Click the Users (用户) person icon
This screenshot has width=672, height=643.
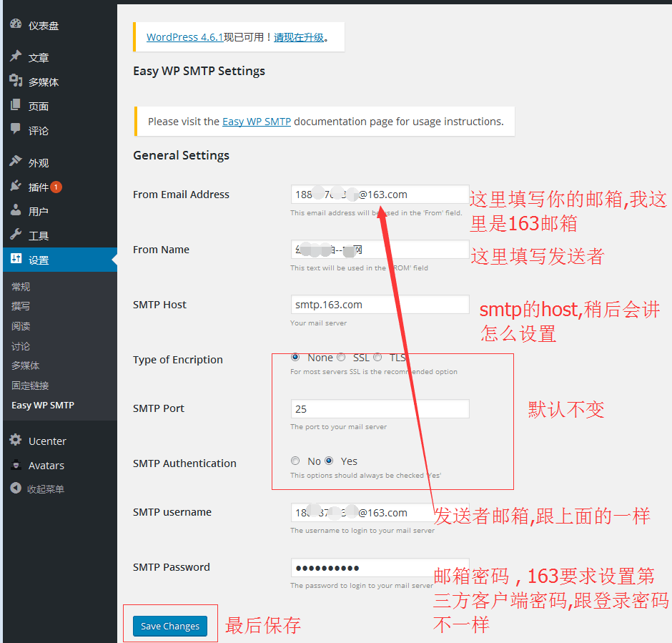click(x=16, y=210)
